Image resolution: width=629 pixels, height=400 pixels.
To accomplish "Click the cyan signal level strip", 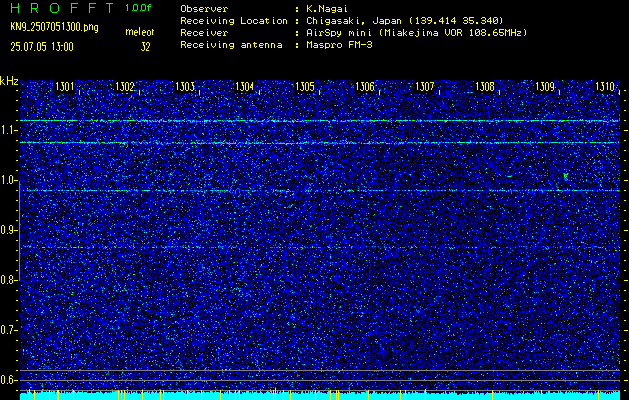I will click(x=320, y=396).
